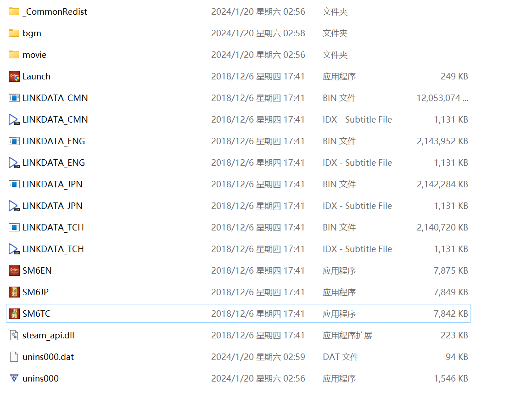Click the SM6EN application icon

point(14,270)
